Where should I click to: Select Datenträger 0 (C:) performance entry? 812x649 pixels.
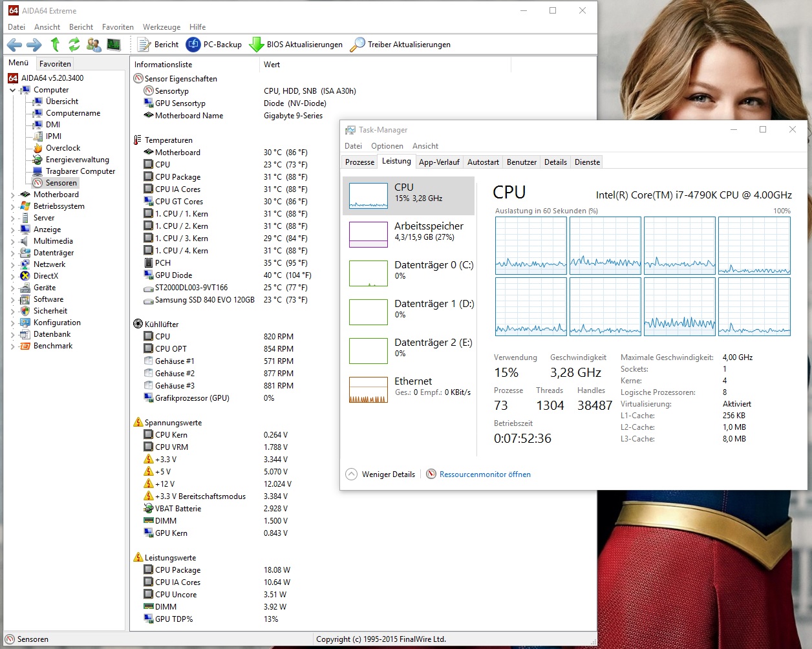(x=409, y=273)
